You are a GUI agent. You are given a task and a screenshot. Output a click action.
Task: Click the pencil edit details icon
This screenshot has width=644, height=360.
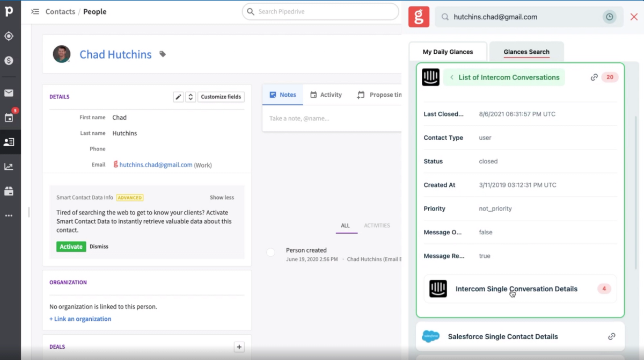(x=178, y=97)
